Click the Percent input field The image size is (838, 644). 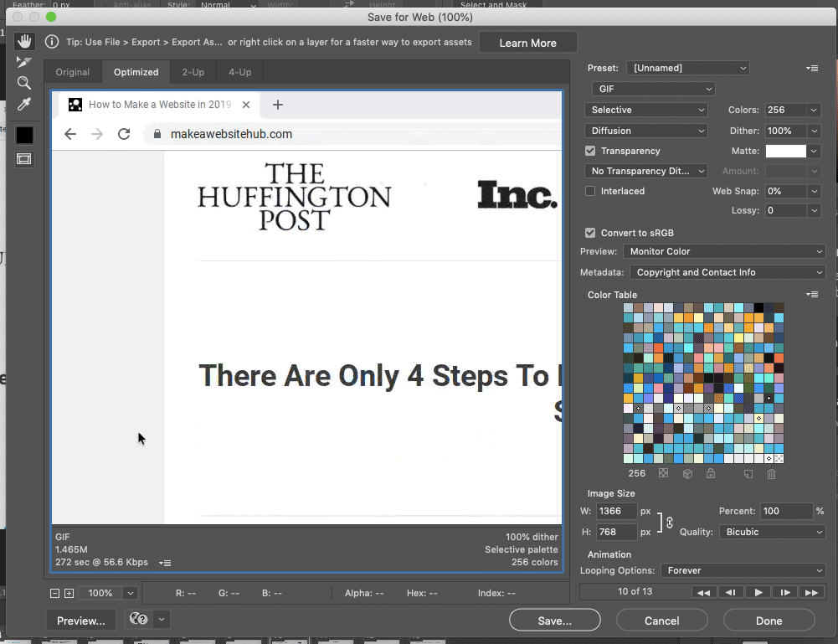pyautogui.click(x=785, y=511)
